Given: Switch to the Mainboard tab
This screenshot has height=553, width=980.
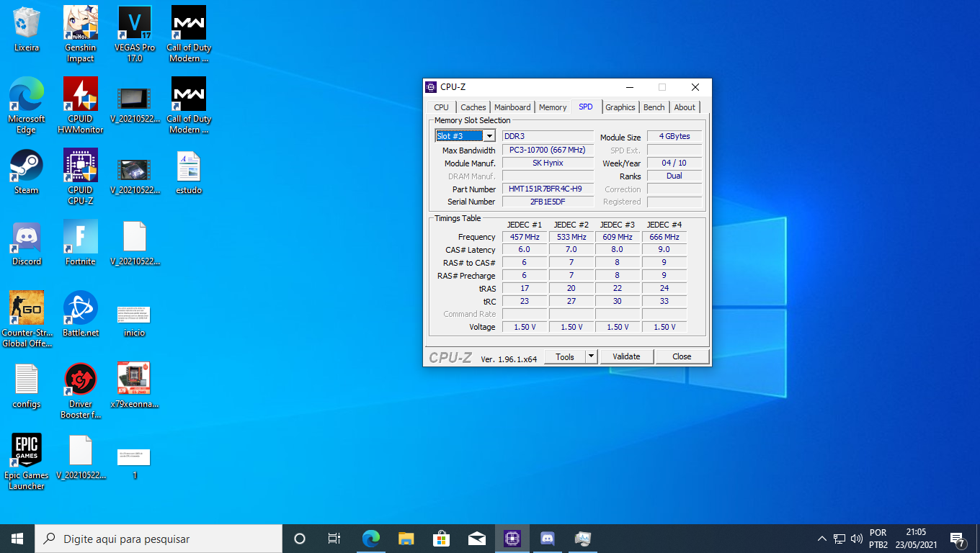Looking at the screenshot, I should tap(512, 107).
